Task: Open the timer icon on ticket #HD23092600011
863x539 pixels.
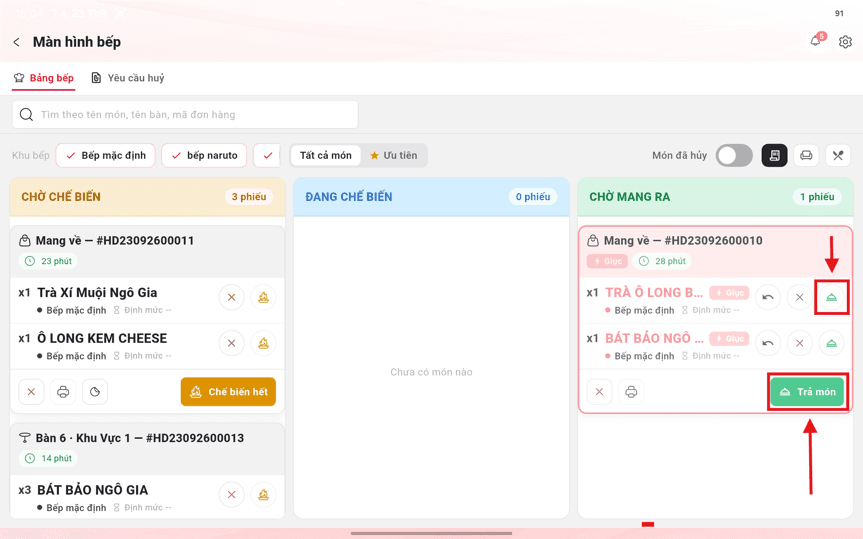Action: click(95, 391)
